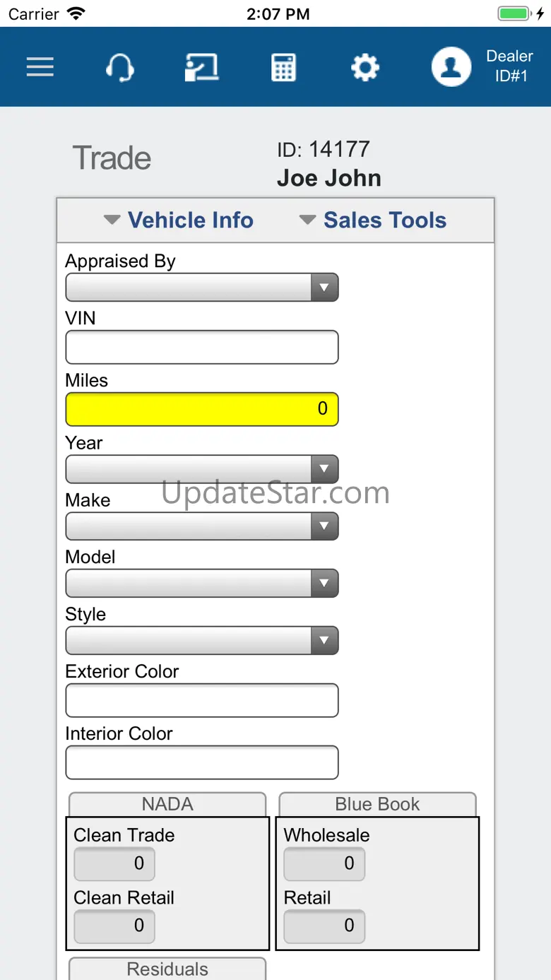
Task: Open the Appraised By dropdown
Action: coord(201,288)
